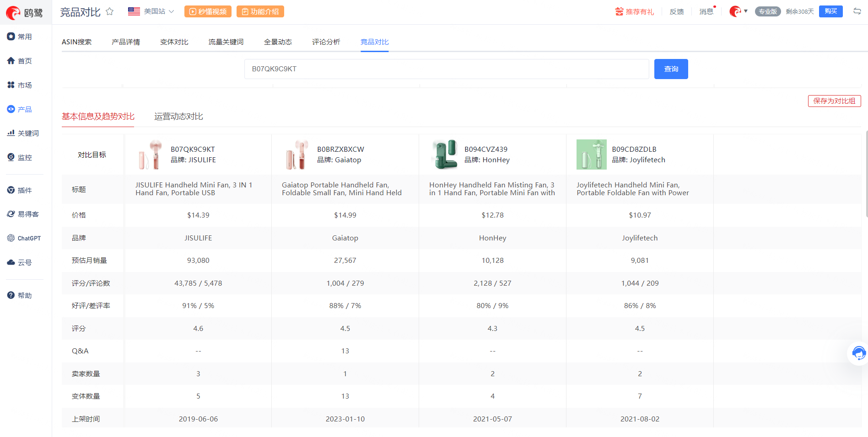Open the 易得客 sidebar item
Screen dimensions: 868x437
tap(23, 214)
